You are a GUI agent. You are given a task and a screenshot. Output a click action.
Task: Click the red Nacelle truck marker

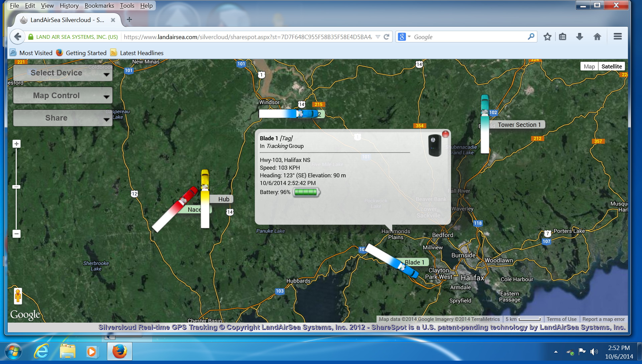coord(175,210)
